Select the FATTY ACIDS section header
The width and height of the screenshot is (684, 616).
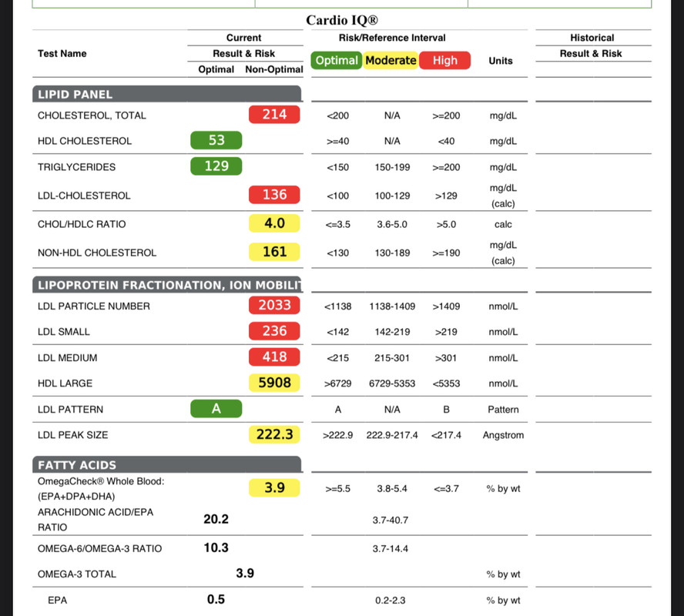[x=166, y=465]
